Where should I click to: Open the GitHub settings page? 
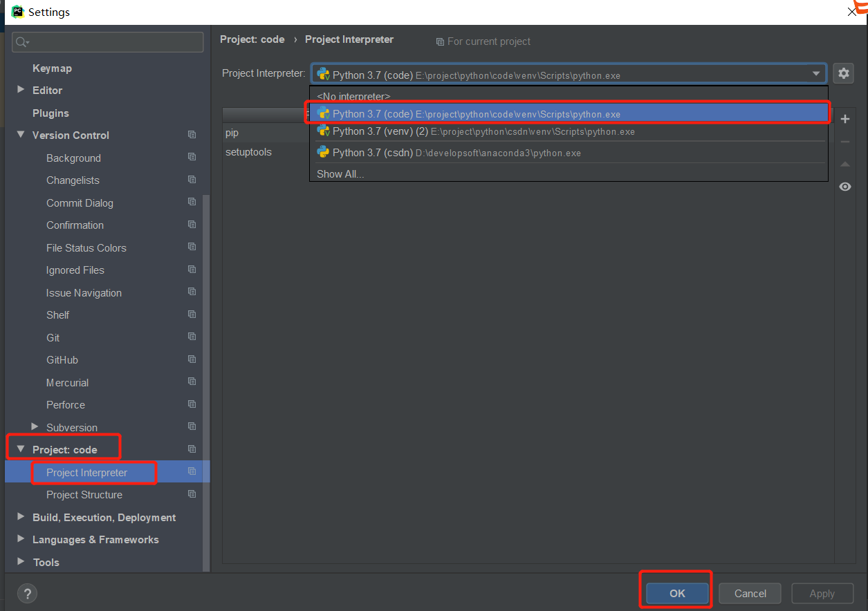coord(62,360)
